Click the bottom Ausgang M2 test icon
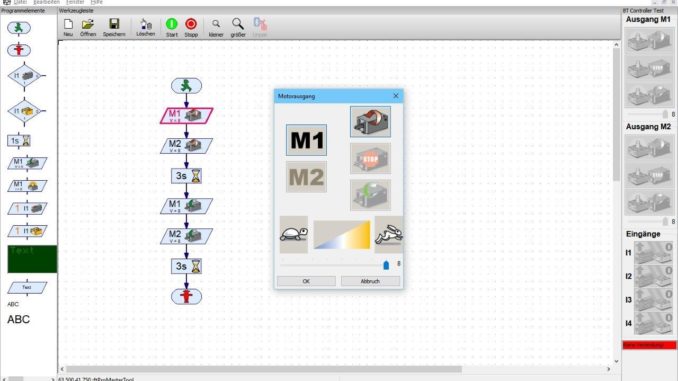Screen dimensions: 678x381 coord(649,202)
